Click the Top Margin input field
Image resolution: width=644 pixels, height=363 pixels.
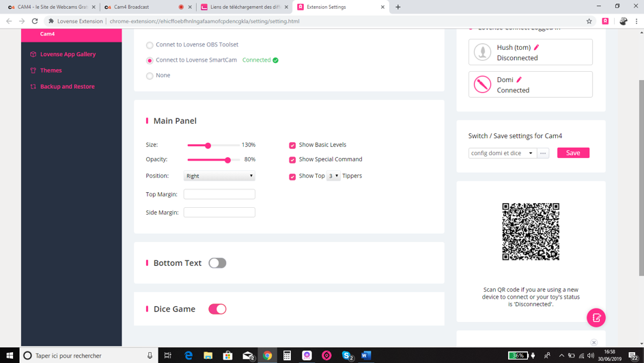pyautogui.click(x=219, y=194)
